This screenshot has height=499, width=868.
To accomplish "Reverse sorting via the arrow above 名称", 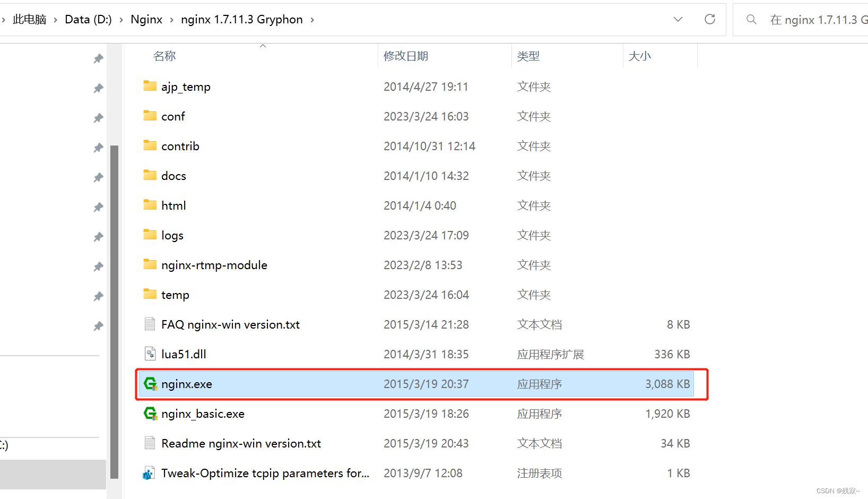I will pyautogui.click(x=262, y=46).
